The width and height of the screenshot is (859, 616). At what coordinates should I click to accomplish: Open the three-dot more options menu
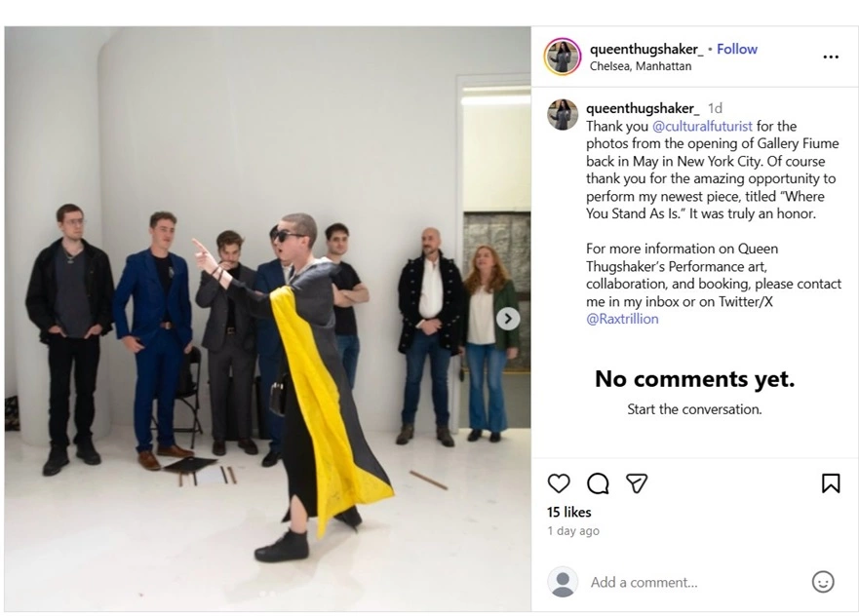coord(831,57)
